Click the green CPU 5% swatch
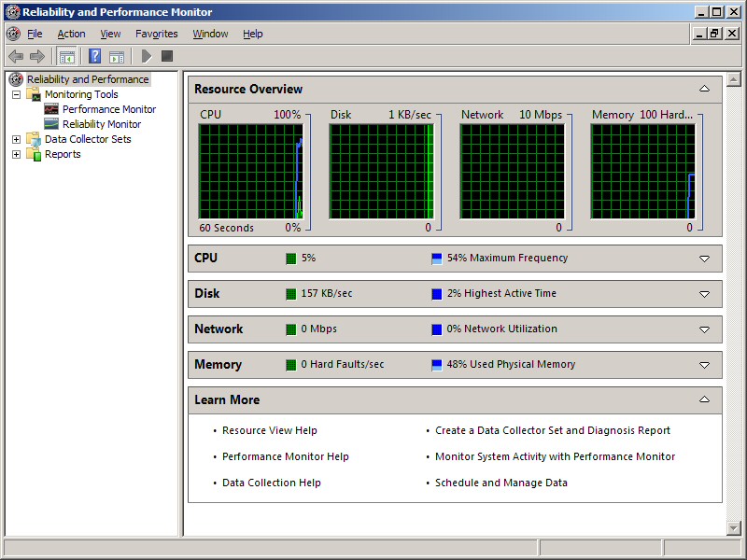The image size is (747, 560). click(291, 259)
